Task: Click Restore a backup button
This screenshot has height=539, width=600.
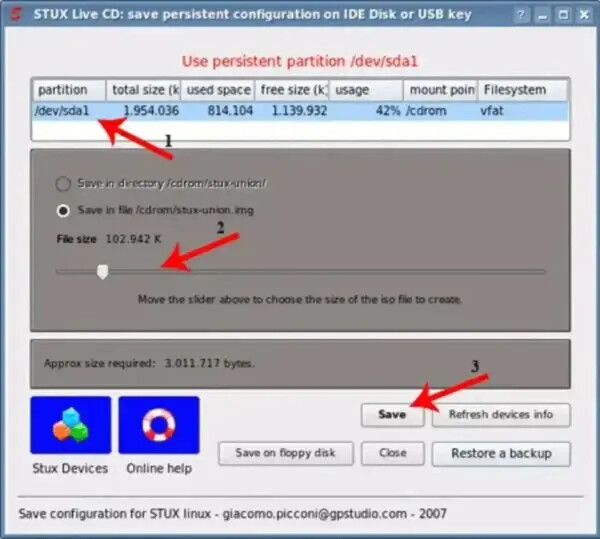Action: tap(501, 454)
